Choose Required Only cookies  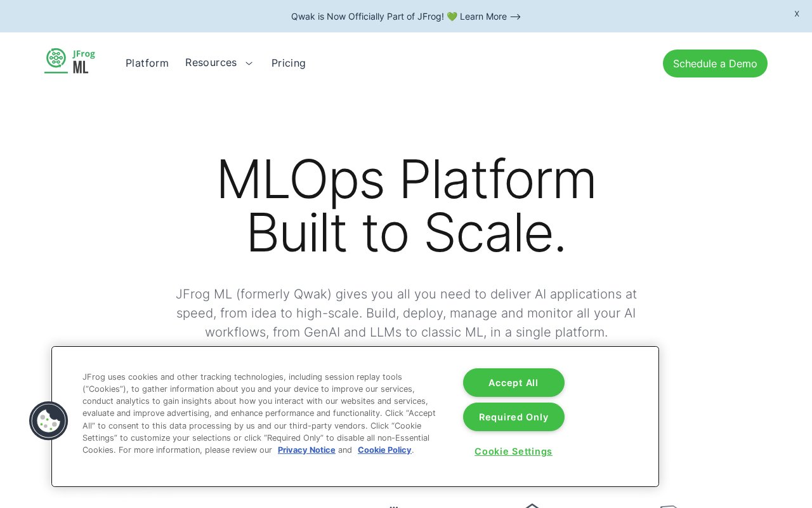(x=513, y=417)
